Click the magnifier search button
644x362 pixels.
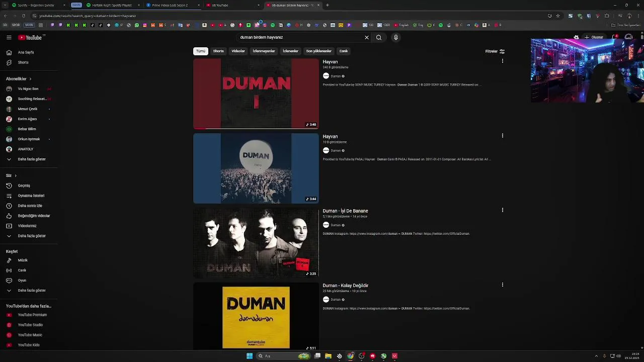379,37
